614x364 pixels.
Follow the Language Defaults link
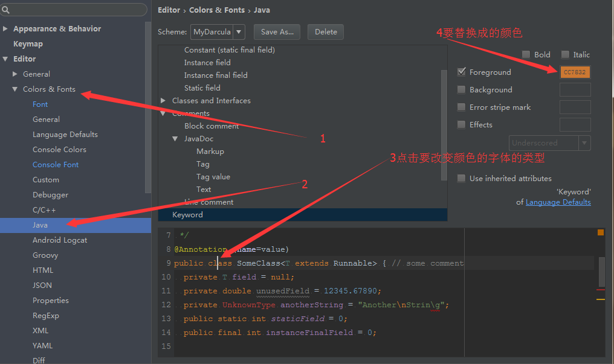558,202
